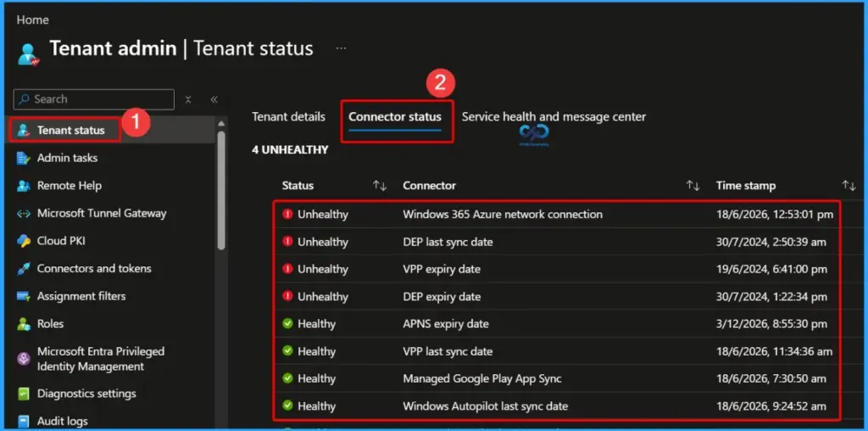Select 'Windows Autopilot last sync date' connector
The height and width of the screenshot is (431, 868).
tap(486, 406)
